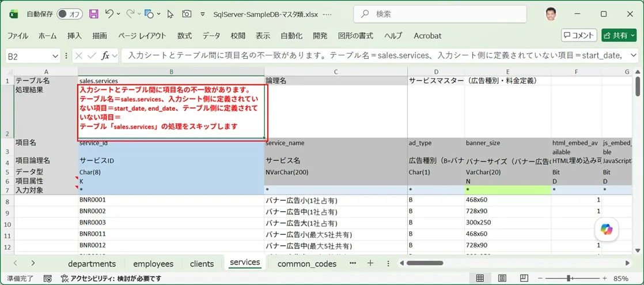Select column C header
644x285 pixels.
click(x=336, y=72)
